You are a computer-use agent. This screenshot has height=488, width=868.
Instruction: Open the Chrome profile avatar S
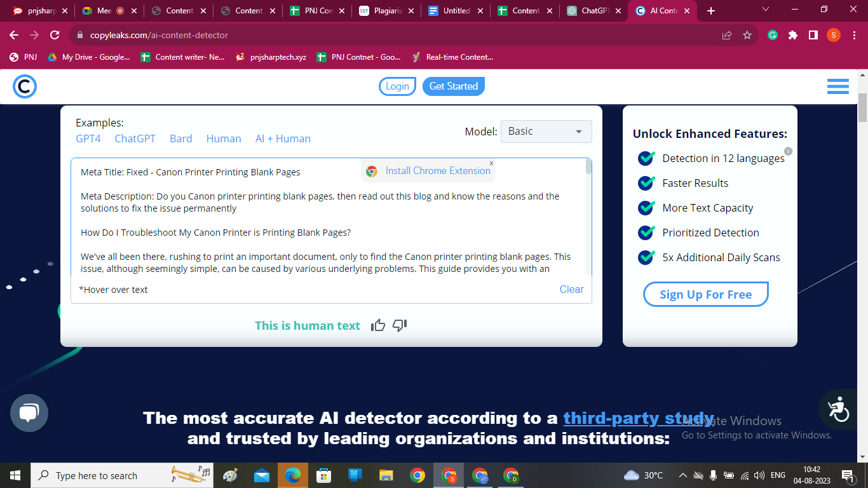(834, 35)
